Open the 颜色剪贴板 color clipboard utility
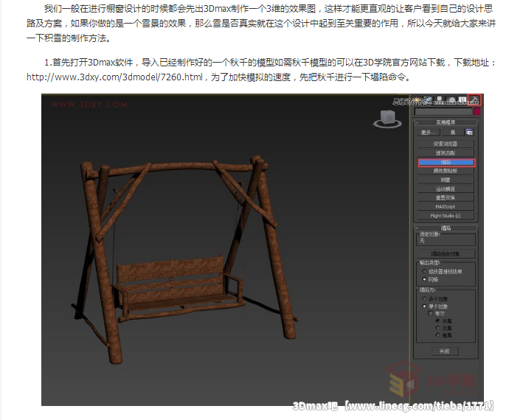 [x=446, y=170]
